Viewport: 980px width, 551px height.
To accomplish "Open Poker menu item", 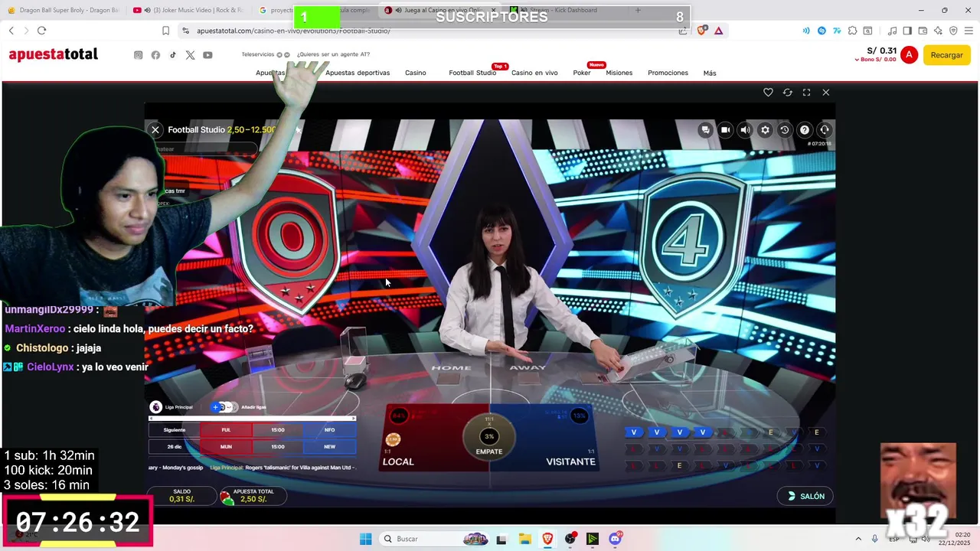I will tap(582, 73).
